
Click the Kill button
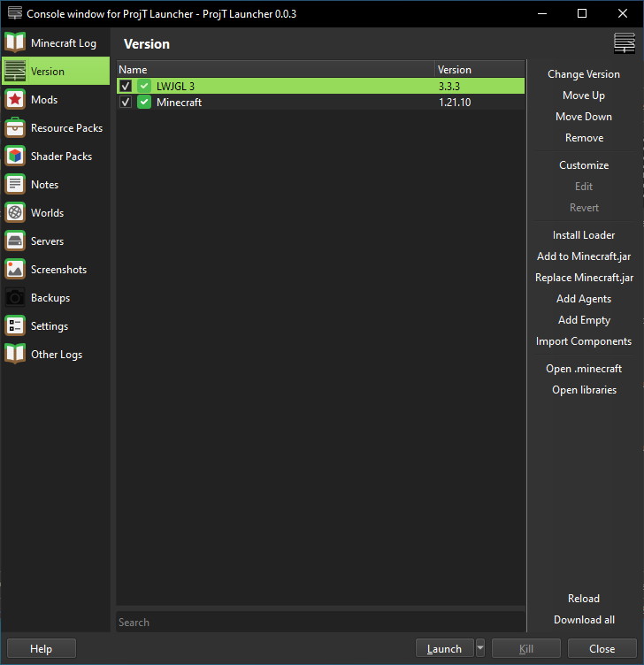click(x=526, y=648)
